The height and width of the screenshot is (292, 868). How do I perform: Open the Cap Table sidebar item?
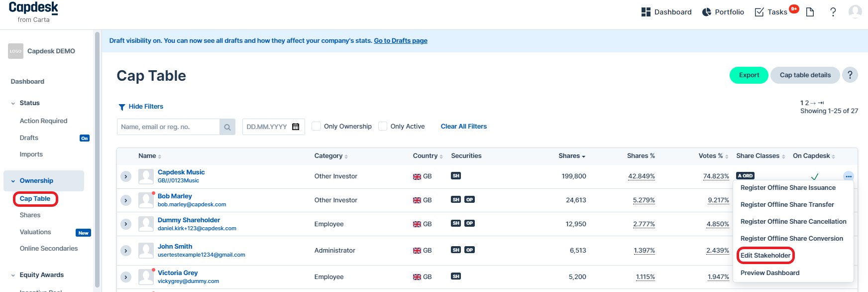35,199
